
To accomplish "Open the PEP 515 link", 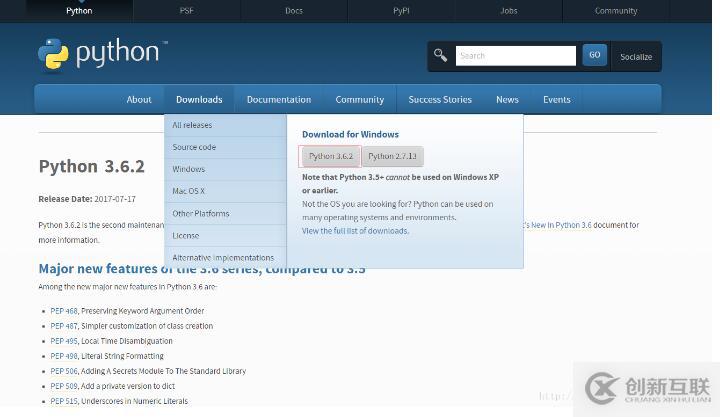I will click(x=64, y=401).
